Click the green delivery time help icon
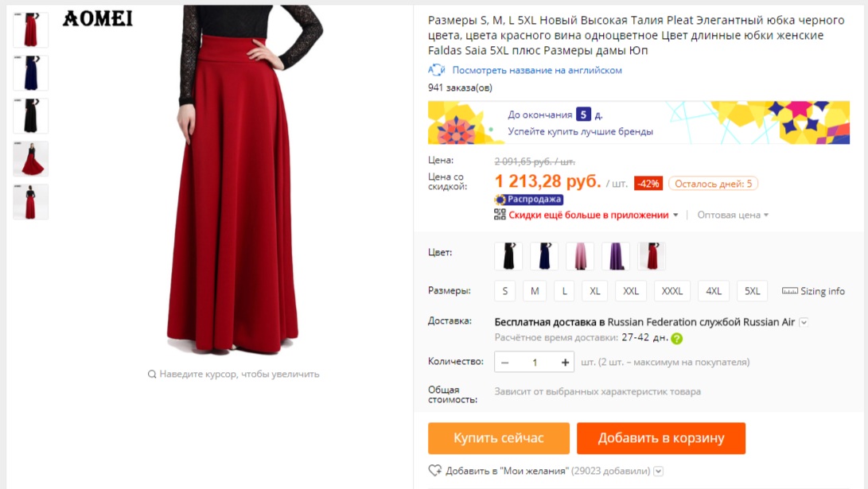This screenshot has height=489, width=868. (677, 338)
